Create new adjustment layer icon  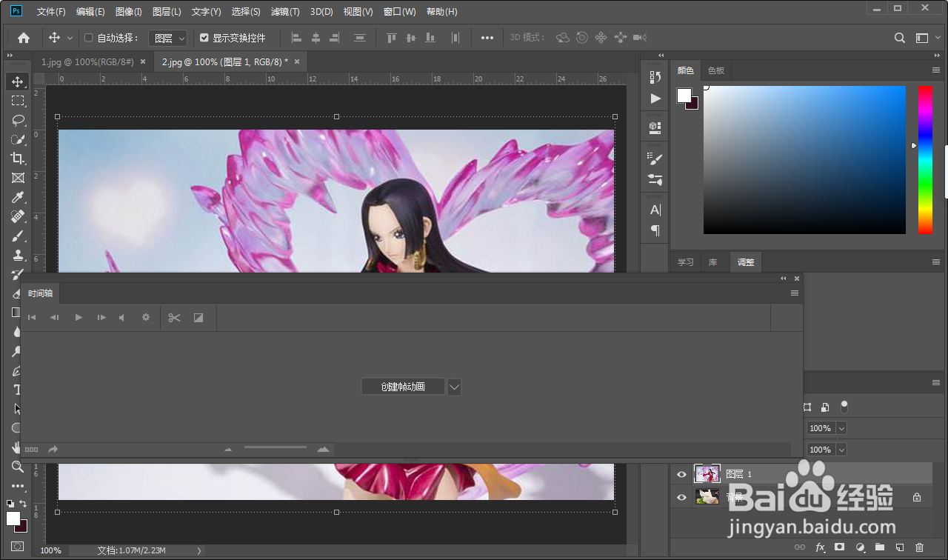point(860,547)
